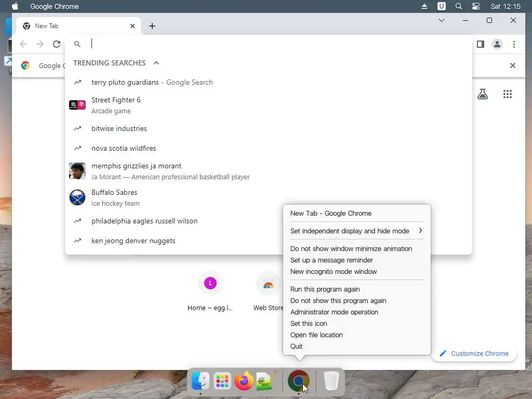Open a new tab with plus button
Viewport: 532px width, 399px height.
coord(152,26)
